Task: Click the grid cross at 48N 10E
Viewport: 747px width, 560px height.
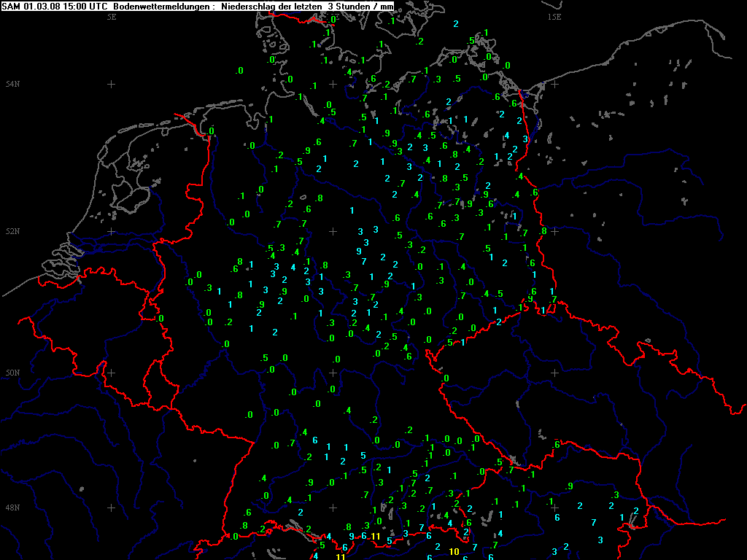Action: pos(333,507)
